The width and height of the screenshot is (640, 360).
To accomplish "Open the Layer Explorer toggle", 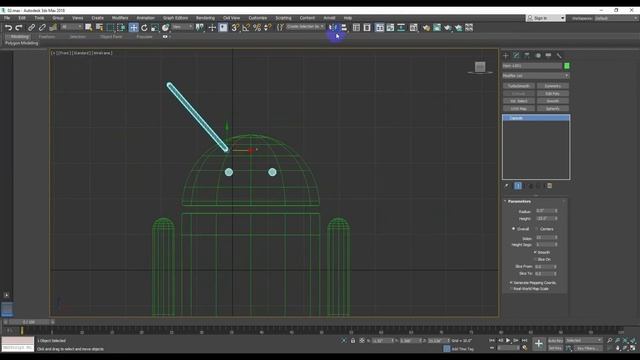I will pos(367,27).
